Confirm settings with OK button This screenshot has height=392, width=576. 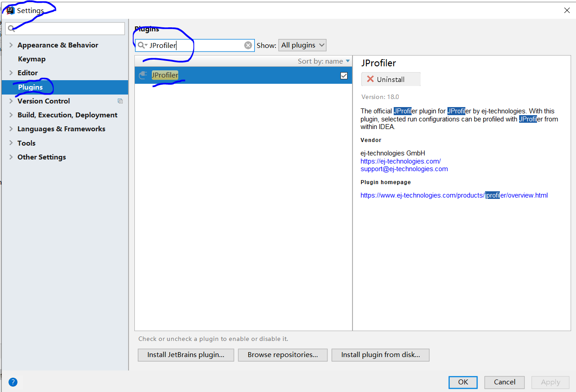(463, 382)
